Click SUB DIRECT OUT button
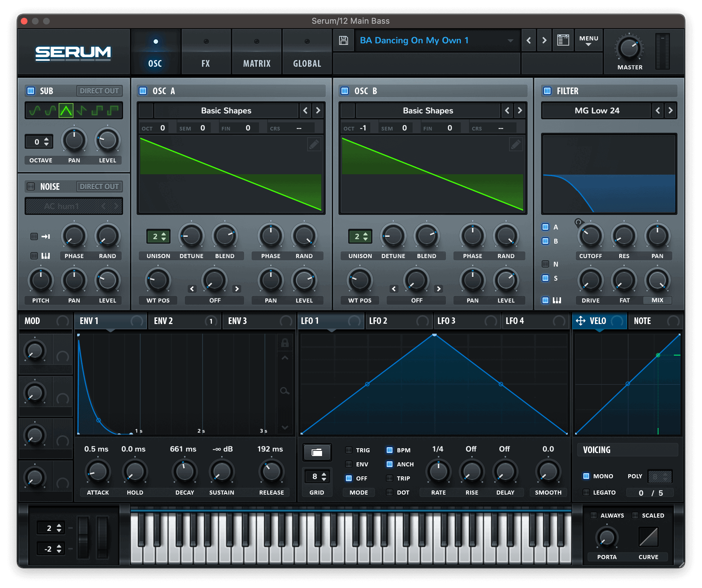This screenshot has height=588, width=702. click(x=99, y=91)
